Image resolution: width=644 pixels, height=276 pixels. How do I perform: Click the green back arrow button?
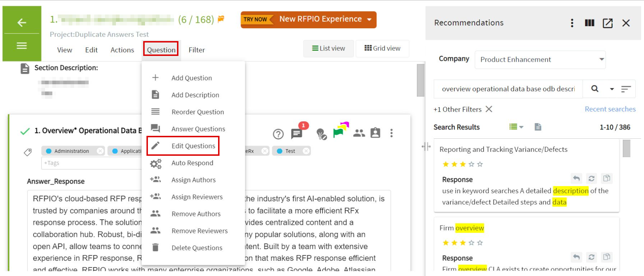coord(22,23)
